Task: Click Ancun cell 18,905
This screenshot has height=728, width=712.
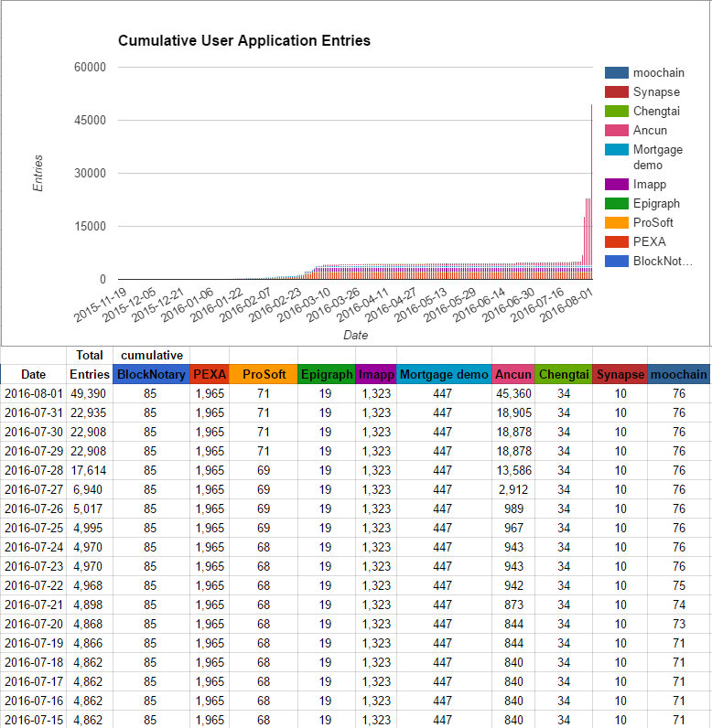Action: click(x=513, y=412)
